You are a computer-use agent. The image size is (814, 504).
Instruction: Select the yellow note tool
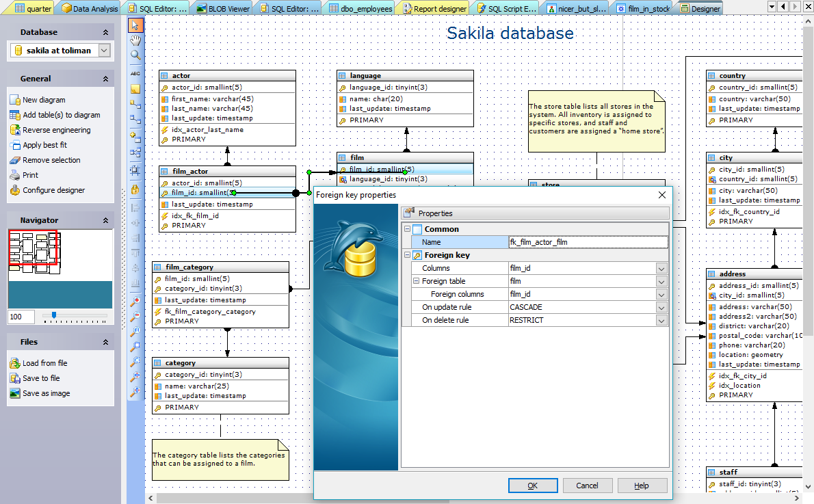click(x=135, y=88)
